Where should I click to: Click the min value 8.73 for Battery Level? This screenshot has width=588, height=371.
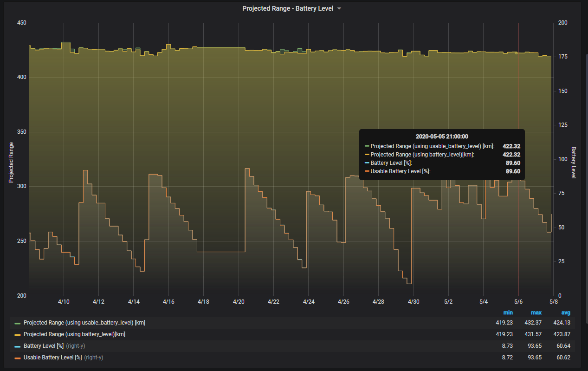(507, 345)
